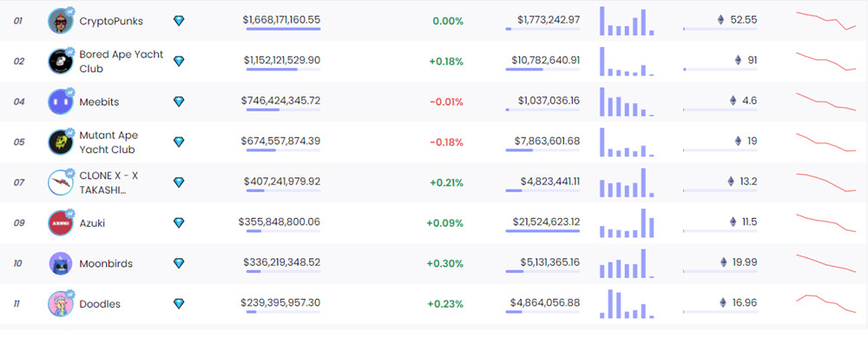Screen dimensions: 868x345
Task: Click the red Azuki avatar icon
Action: point(61,223)
